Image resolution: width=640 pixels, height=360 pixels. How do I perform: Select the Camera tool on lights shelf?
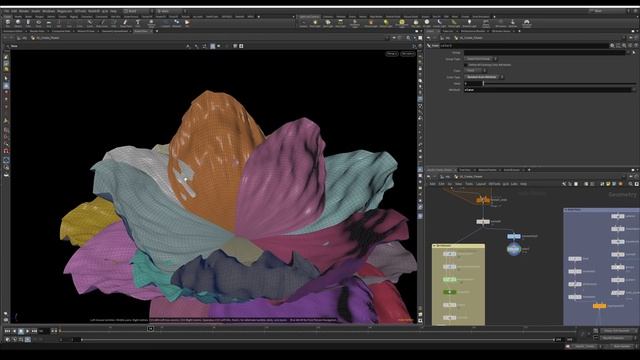click(303, 23)
